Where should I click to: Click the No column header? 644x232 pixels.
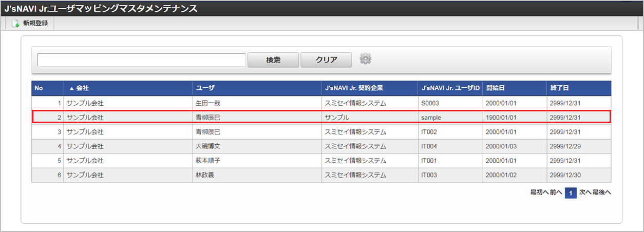(47, 88)
